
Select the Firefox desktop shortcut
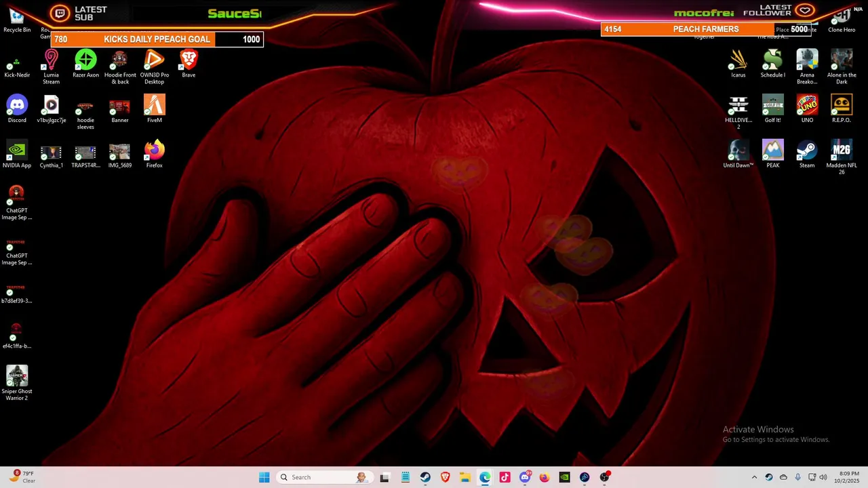tap(155, 155)
